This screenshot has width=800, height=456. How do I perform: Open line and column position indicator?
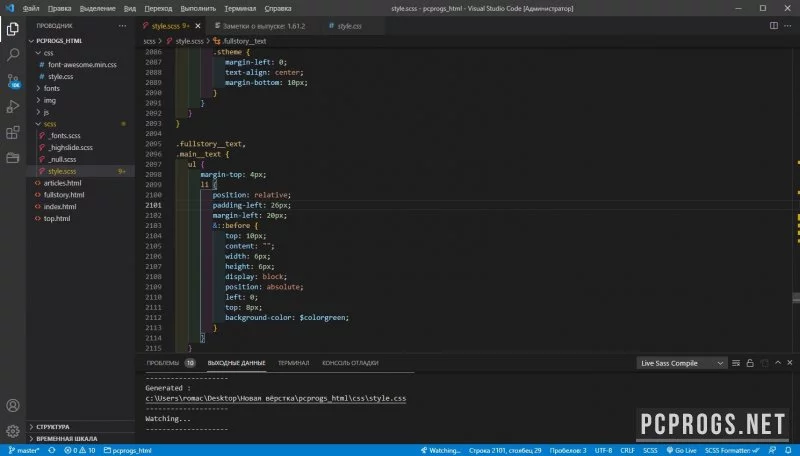point(505,450)
